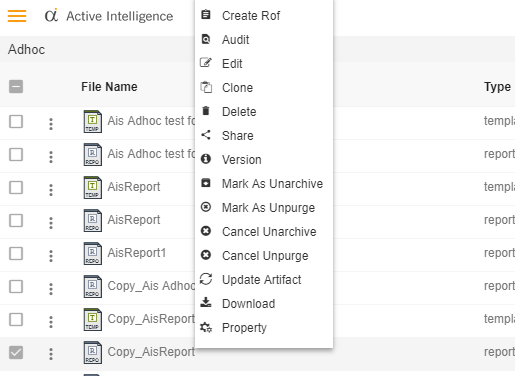
Task: Open the AisReport template file
Action: point(133,187)
